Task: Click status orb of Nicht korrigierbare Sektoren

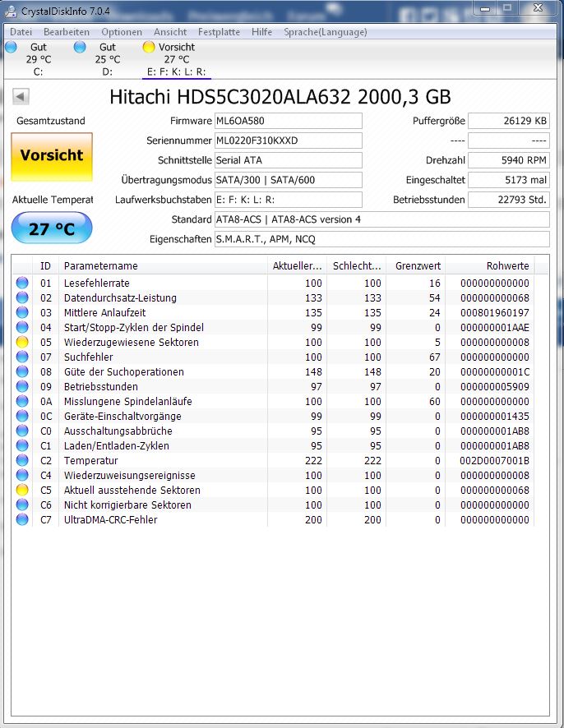Action: 22,505
